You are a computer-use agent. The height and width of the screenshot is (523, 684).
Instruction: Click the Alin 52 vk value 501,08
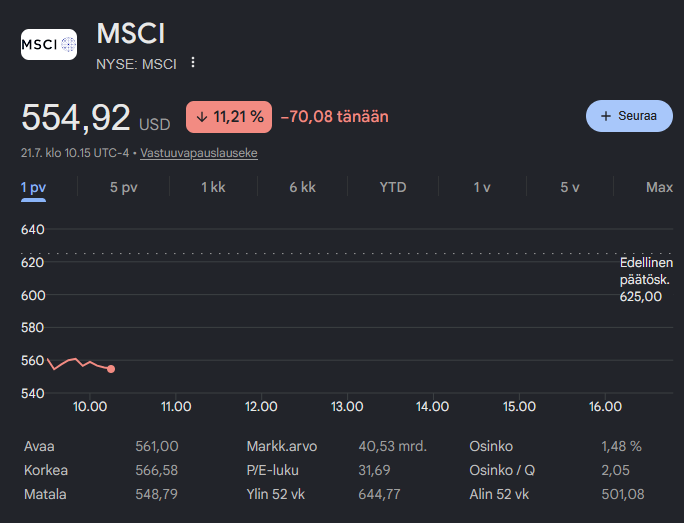tap(622, 494)
